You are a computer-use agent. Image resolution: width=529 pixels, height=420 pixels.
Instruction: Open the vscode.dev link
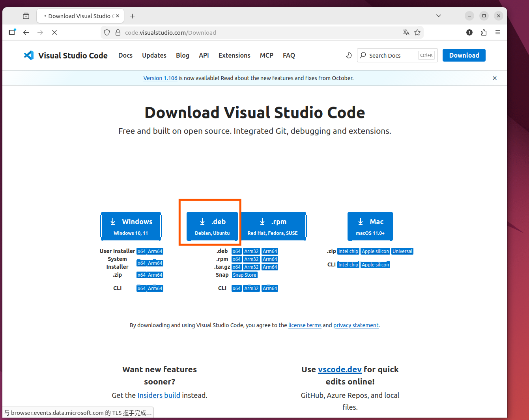340,369
